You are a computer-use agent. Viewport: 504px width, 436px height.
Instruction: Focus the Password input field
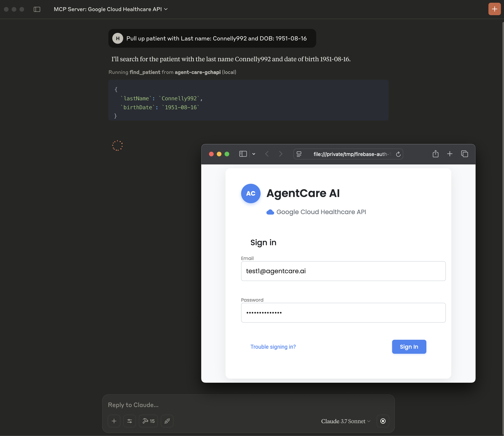[x=343, y=313]
